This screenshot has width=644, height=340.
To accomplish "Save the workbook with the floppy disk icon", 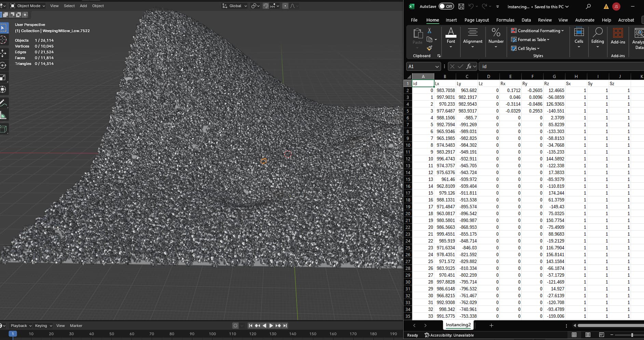I will click(x=461, y=6).
